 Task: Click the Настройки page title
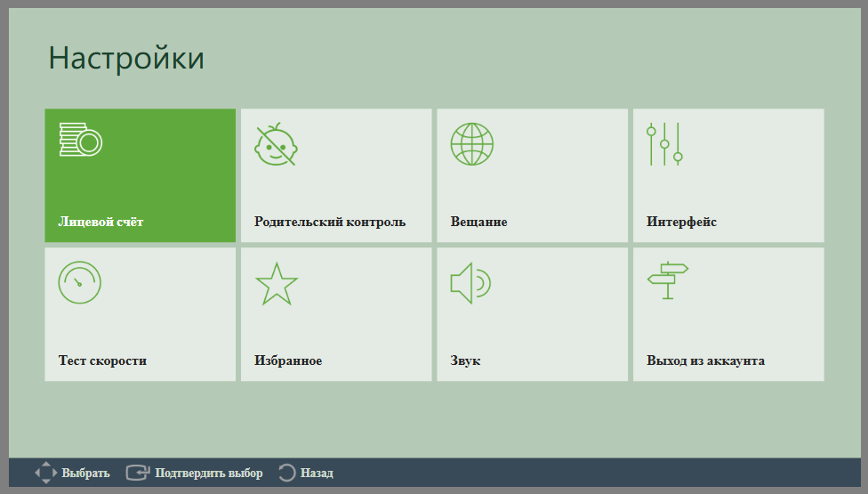coord(127,58)
